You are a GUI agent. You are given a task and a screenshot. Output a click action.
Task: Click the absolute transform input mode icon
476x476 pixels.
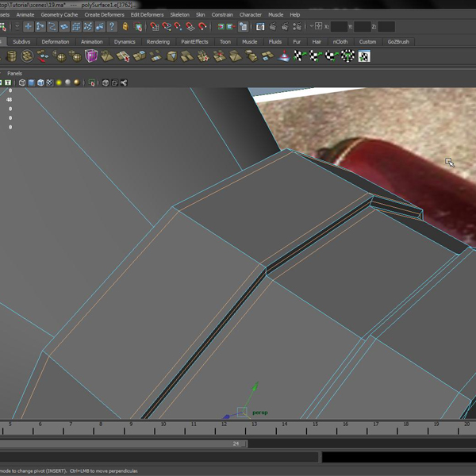point(318,26)
